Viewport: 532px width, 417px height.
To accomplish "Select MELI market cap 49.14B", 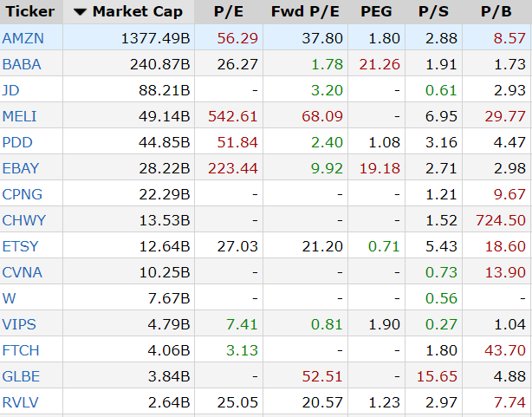I will [165, 116].
